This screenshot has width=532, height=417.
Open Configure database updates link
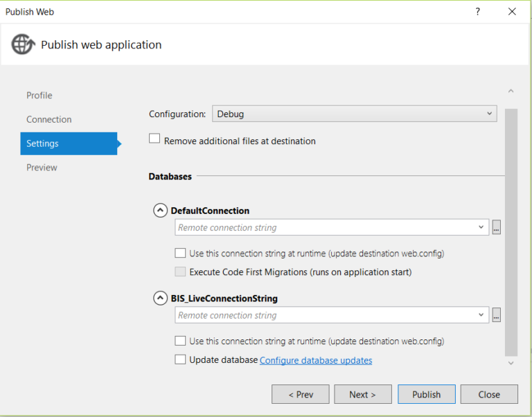click(316, 360)
